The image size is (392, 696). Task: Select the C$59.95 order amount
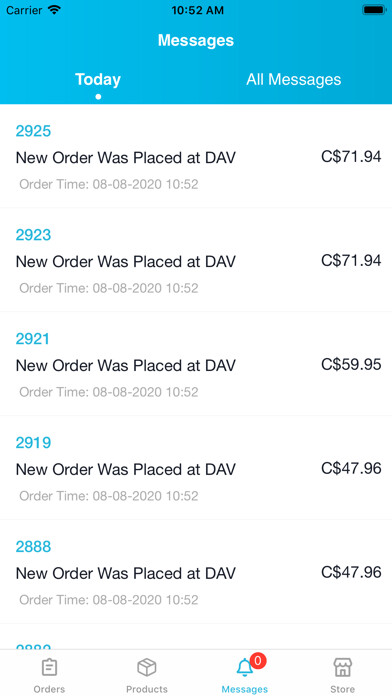pyautogui.click(x=351, y=364)
